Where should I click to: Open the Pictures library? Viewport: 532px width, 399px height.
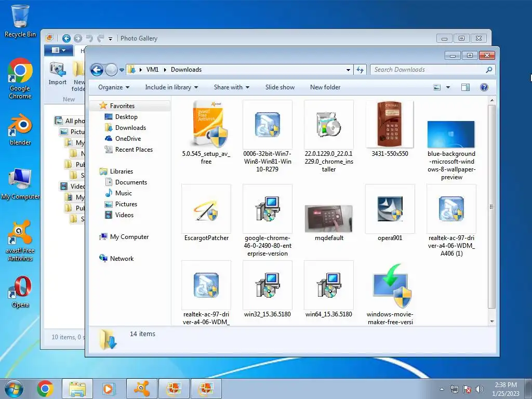[121, 204]
